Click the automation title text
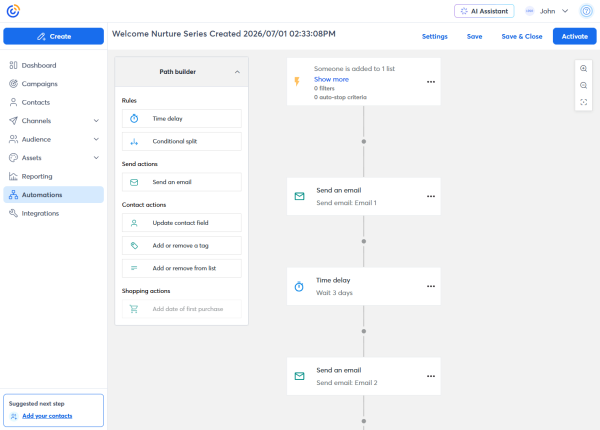The image size is (600, 430). point(224,34)
